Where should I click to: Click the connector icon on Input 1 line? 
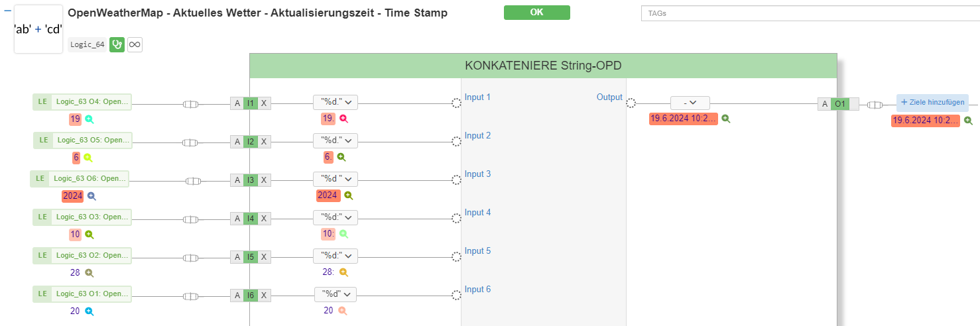(190, 104)
